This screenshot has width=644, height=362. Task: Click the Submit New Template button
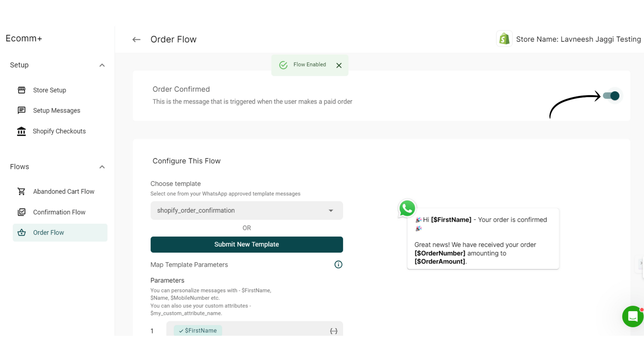tap(247, 244)
